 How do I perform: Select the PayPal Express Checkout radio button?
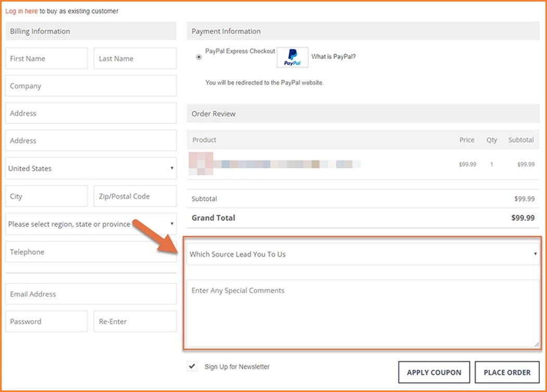(x=199, y=57)
